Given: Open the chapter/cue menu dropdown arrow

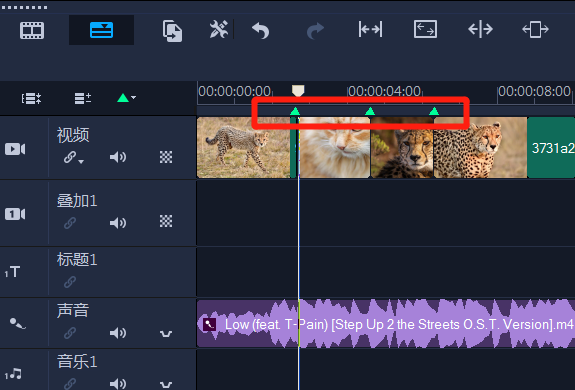Looking at the screenshot, I should (133, 98).
